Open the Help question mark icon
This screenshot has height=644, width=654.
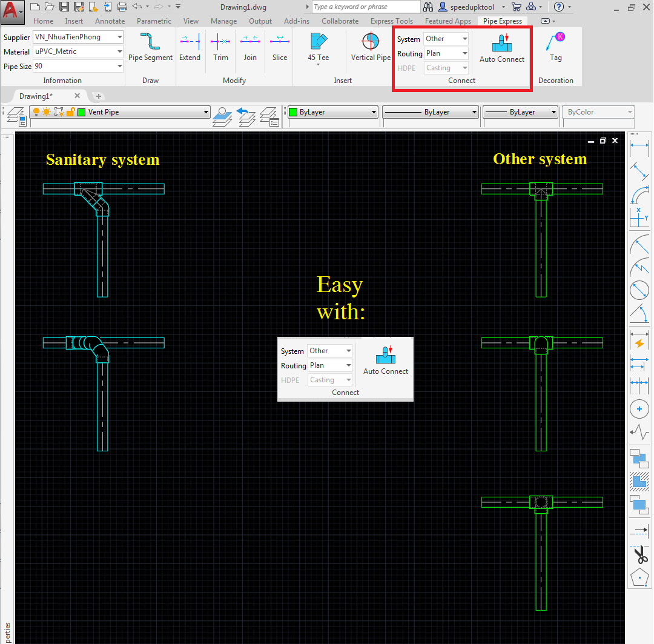pos(559,7)
